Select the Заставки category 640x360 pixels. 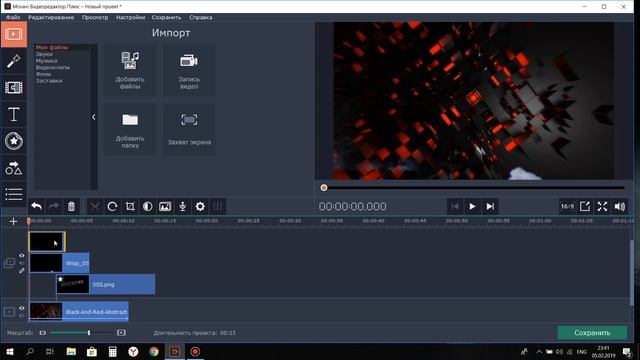(49, 81)
